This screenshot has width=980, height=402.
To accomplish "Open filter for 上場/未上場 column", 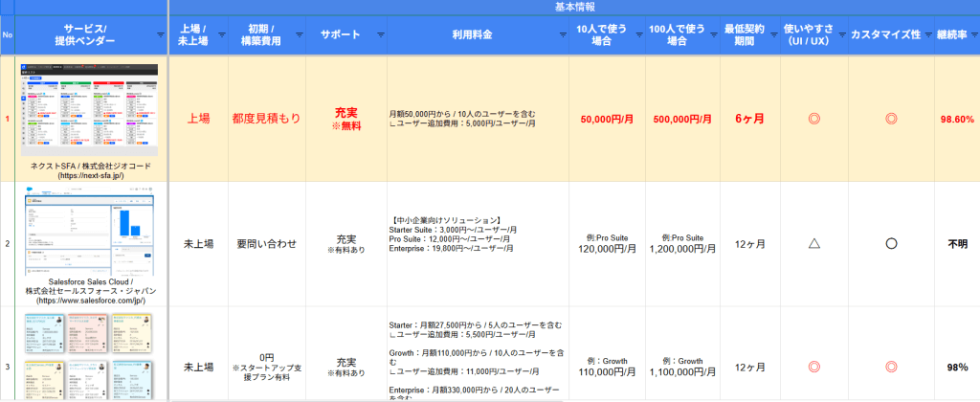I will click(222, 35).
